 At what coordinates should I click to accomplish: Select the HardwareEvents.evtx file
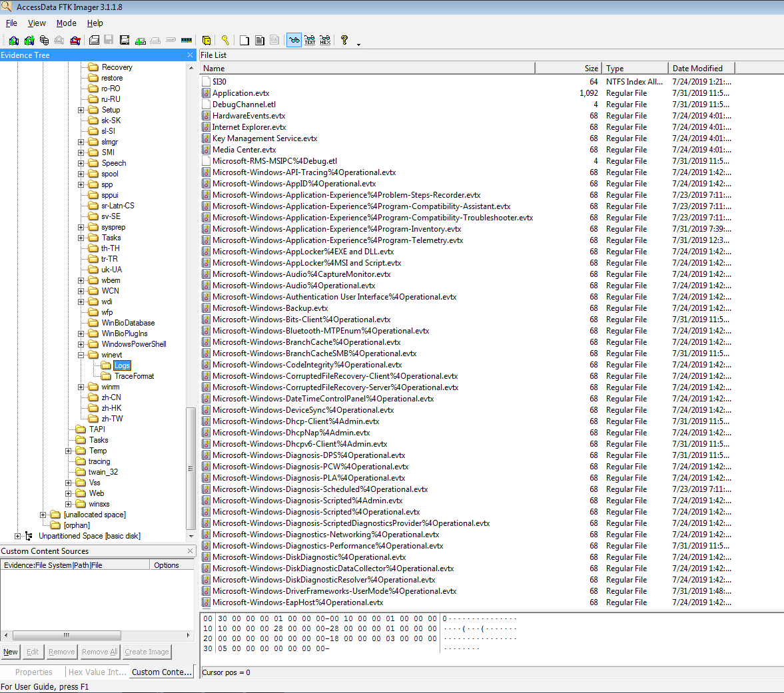[x=248, y=116]
